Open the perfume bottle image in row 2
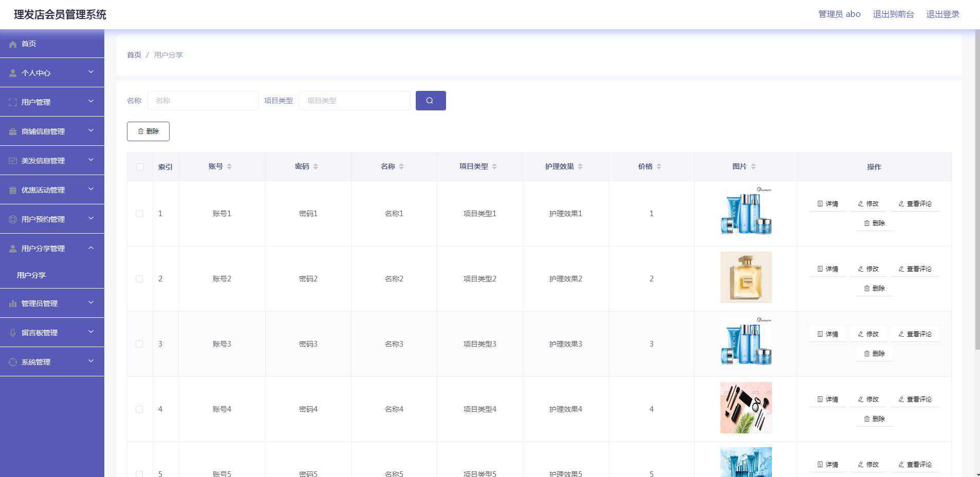980x477 pixels. coord(746,277)
